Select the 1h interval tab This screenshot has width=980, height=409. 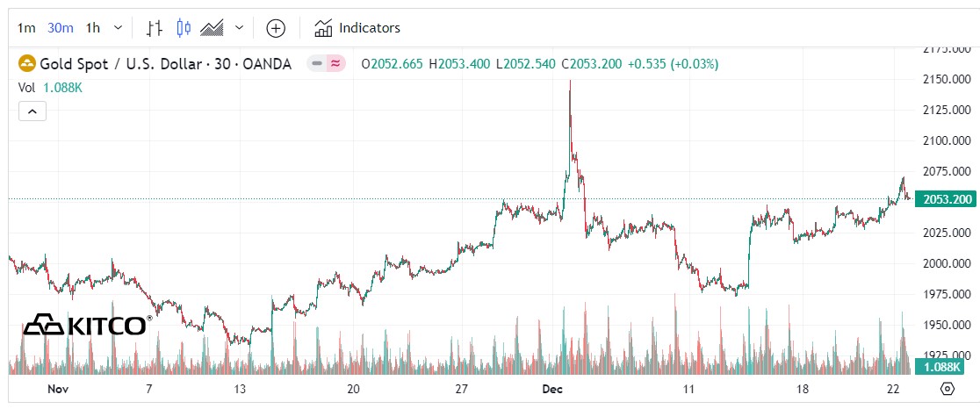[x=93, y=28]
